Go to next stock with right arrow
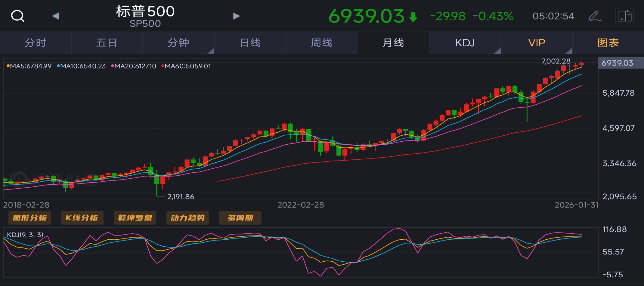 pos(237,16)
